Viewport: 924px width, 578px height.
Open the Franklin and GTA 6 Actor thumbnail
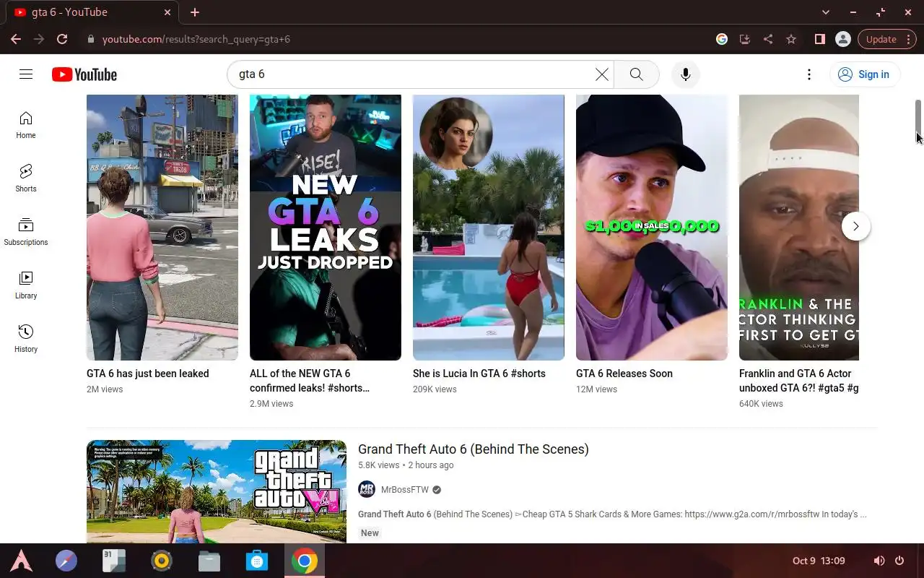coord(799,228)
